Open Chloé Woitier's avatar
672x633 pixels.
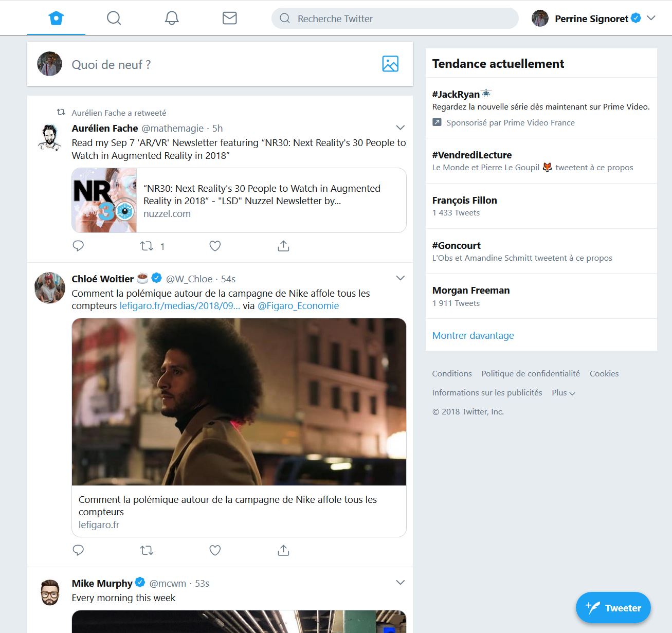point(49,287)
